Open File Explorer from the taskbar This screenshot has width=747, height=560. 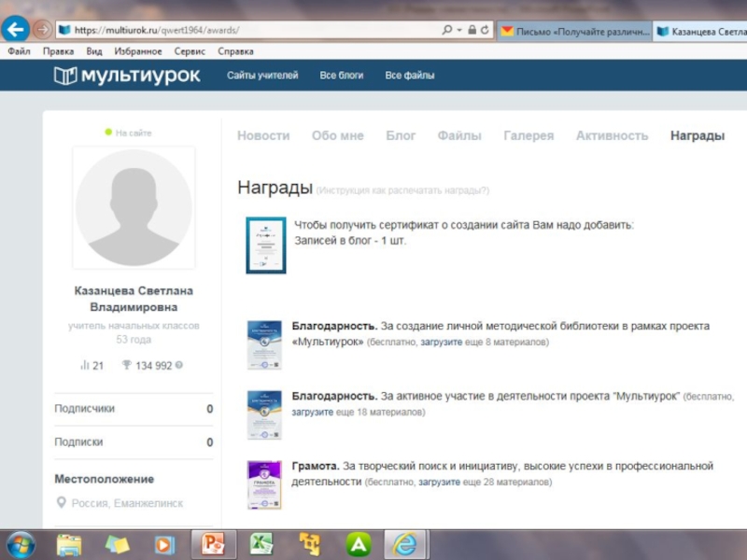pyautogui.click(x=69, y=544)
